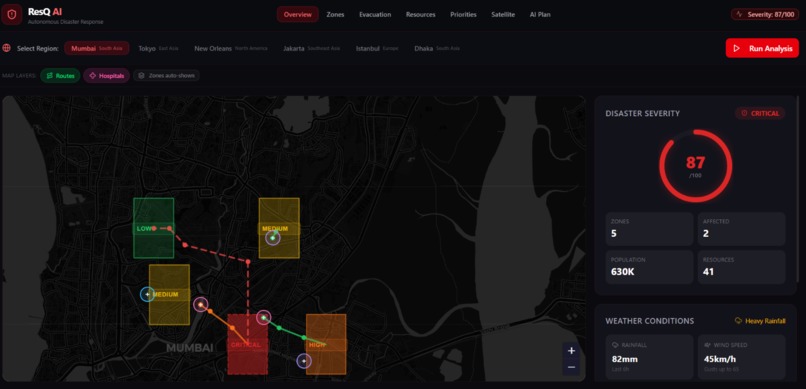Click the blue shelter marker by the MEDIUM zone
806x389 pixels.
coord(148,294)
